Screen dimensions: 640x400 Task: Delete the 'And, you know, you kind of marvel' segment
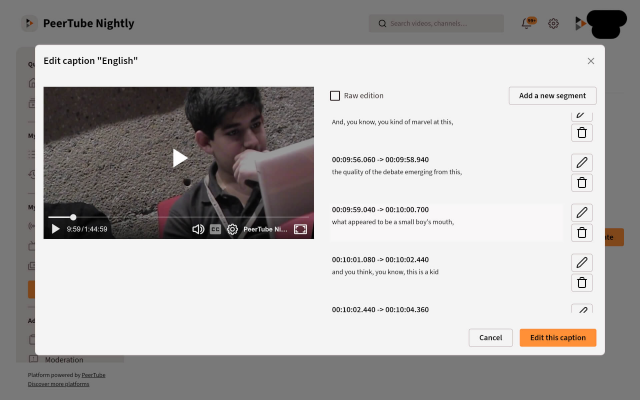pos(582,132)
